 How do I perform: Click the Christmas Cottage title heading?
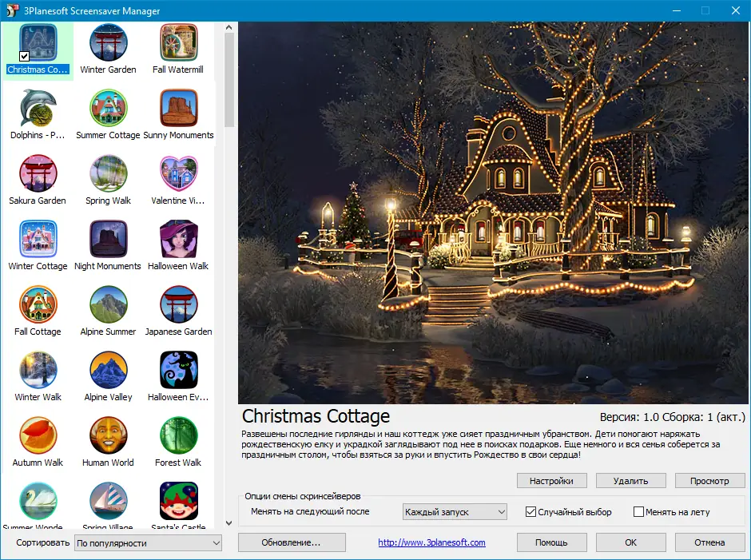click(x=316, y=416)
